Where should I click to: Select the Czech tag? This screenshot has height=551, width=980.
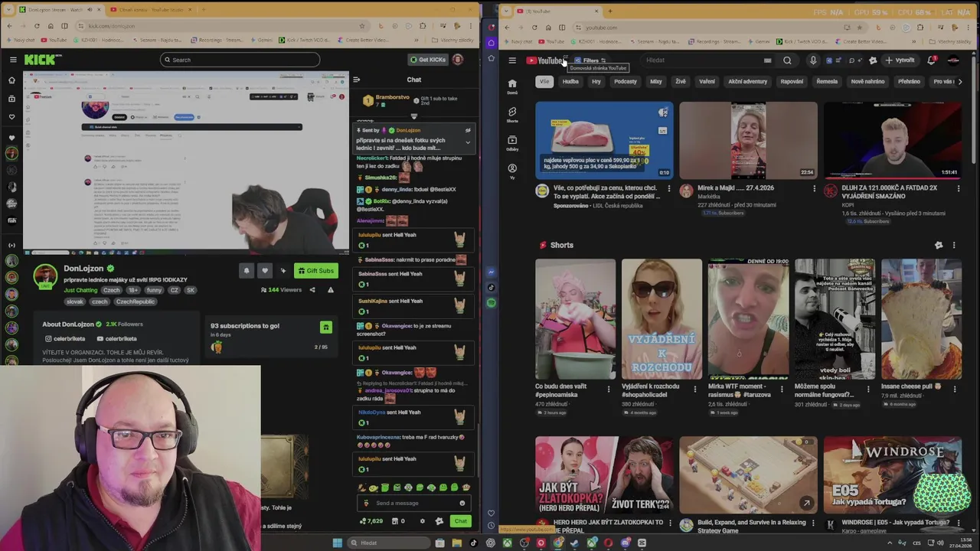(x=111, y=290)
